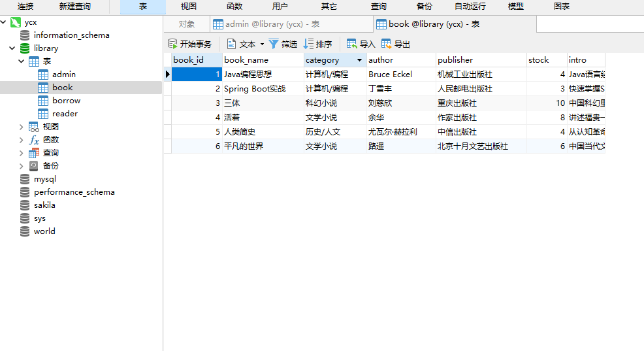Collapse the 表 tables node
644x351 pixels.
22,61
